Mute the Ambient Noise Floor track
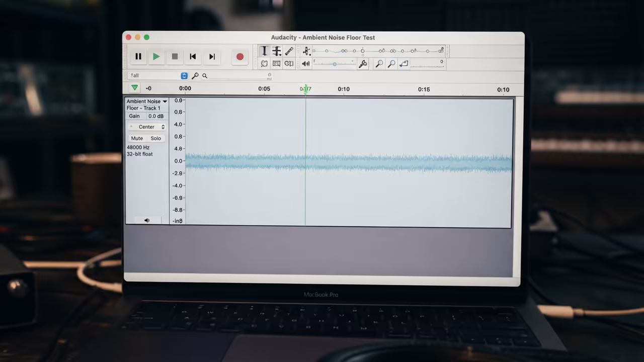Image resolution: width=644 pixels, height=362 pixels. pyautogui.click(x=137, y=138)
